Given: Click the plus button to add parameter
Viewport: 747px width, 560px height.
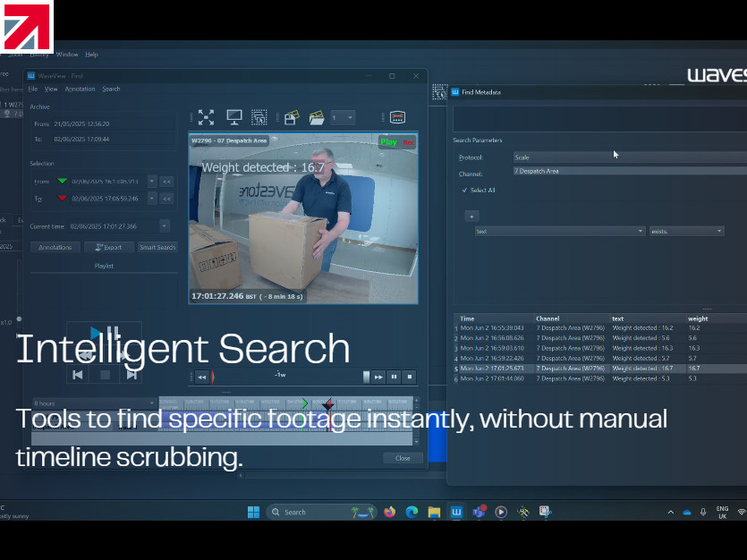Looking at the screenshot, I should 471,216.
